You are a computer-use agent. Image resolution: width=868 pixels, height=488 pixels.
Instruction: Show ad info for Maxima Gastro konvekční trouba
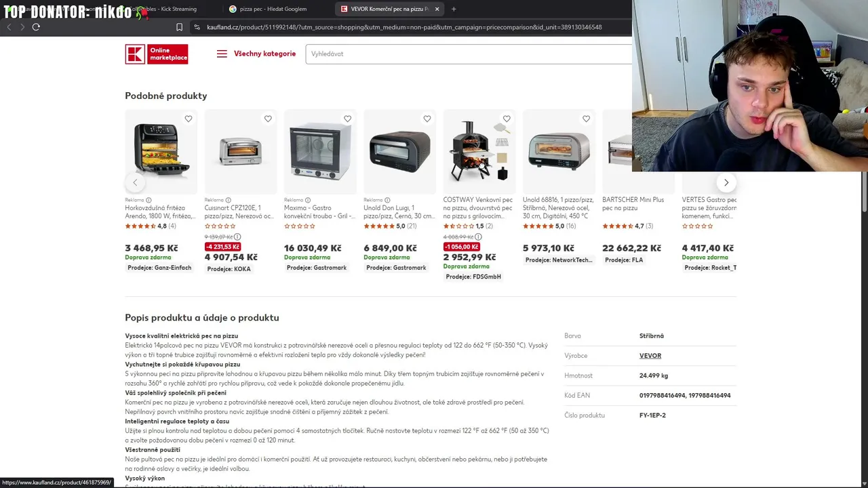[x=307, y=200]
